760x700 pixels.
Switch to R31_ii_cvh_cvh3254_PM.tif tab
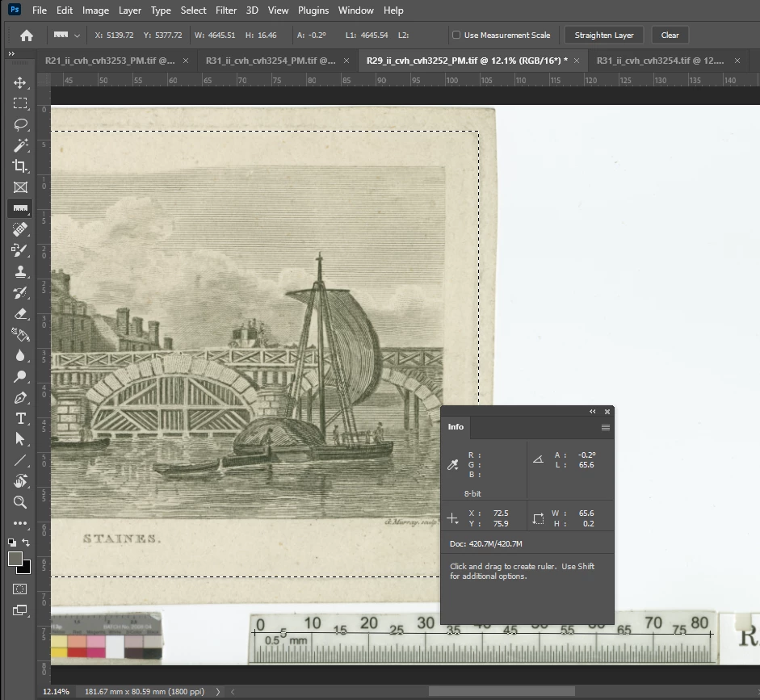coord(271,61)
